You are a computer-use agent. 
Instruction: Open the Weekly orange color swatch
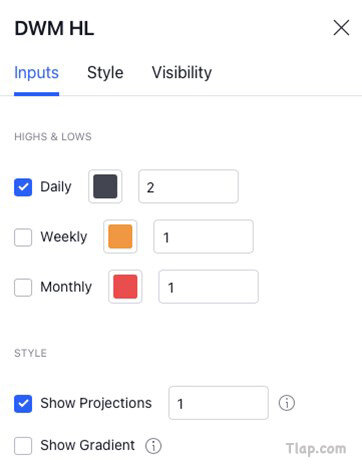coord(120,236)
